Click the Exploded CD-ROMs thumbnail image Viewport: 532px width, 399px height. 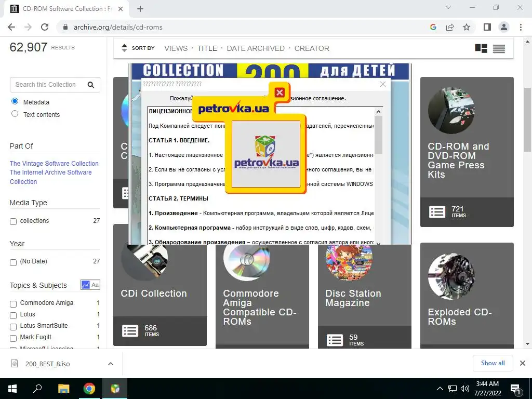pyautogui.click(x=451, y=276)
